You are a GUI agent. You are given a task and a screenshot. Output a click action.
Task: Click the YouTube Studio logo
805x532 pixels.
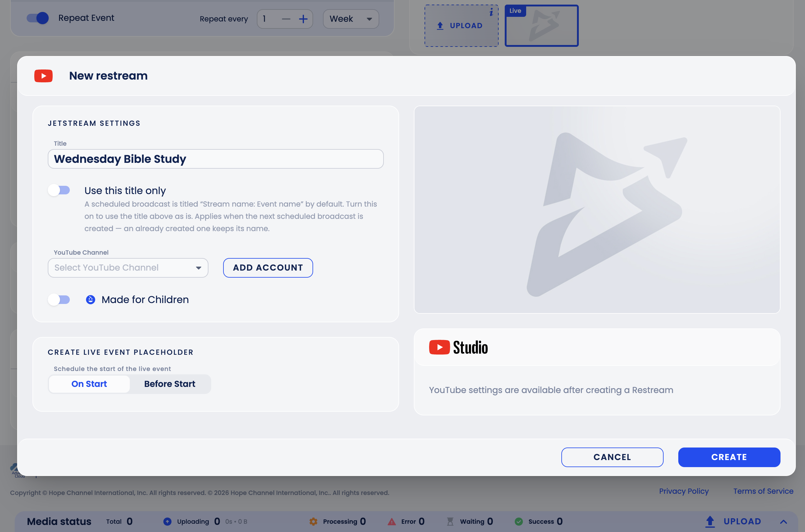pos(458,347)
